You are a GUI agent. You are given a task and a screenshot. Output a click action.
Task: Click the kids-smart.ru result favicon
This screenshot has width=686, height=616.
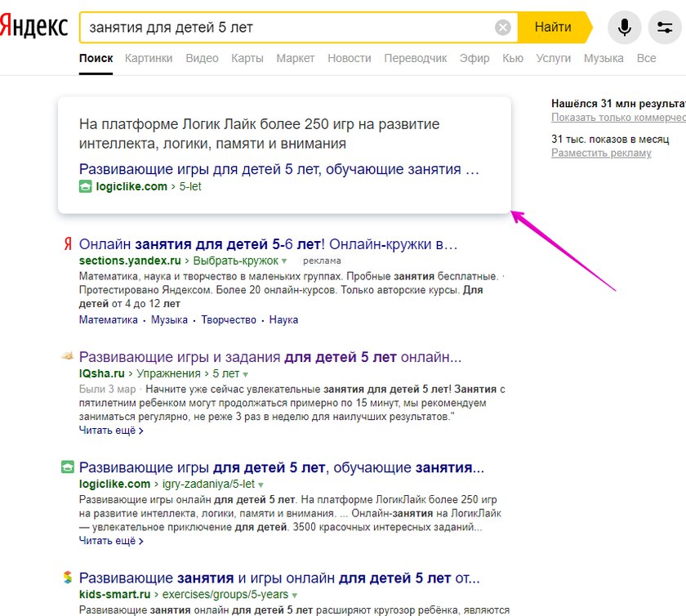point(67,578)
